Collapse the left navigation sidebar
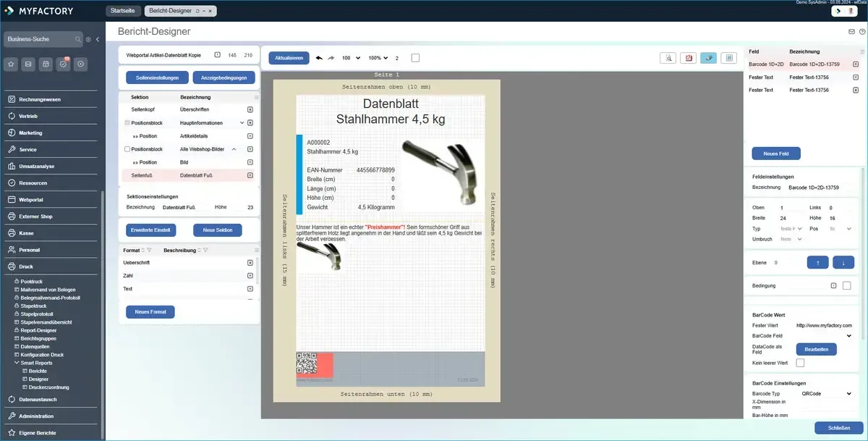Viewport: 868px width, 441px height. pos(98,39)
